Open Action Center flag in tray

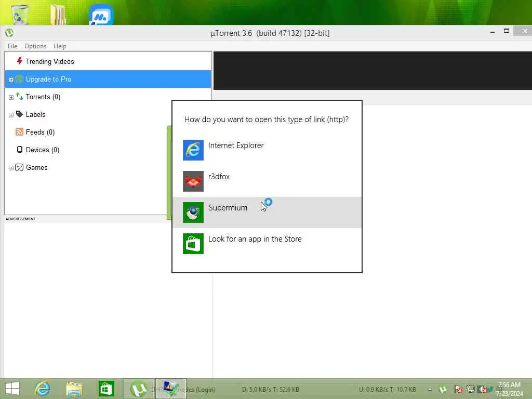pos(458,389)
